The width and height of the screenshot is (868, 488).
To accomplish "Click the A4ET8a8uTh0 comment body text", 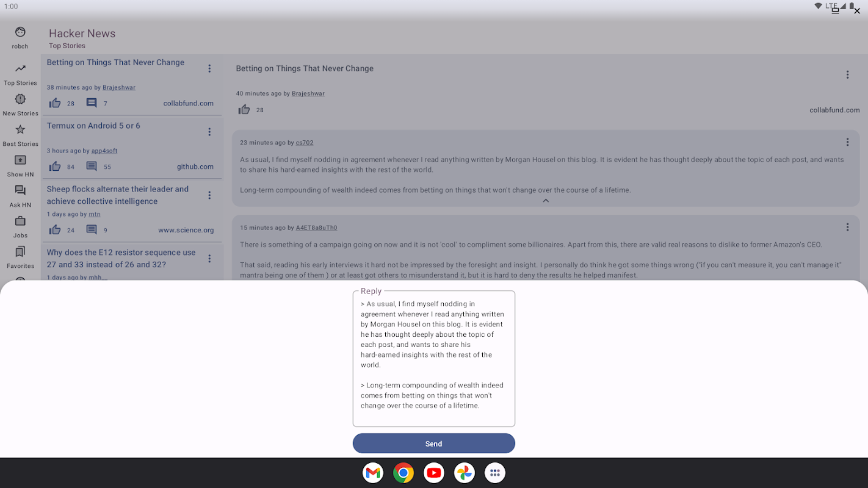I will (542, 260).
